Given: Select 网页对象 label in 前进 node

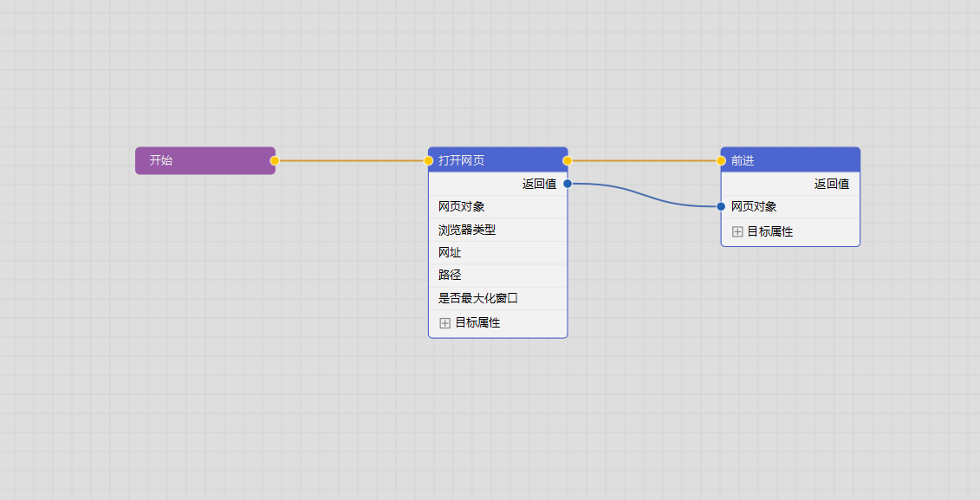Looking at the screenshot, I should tap(754, 207).
